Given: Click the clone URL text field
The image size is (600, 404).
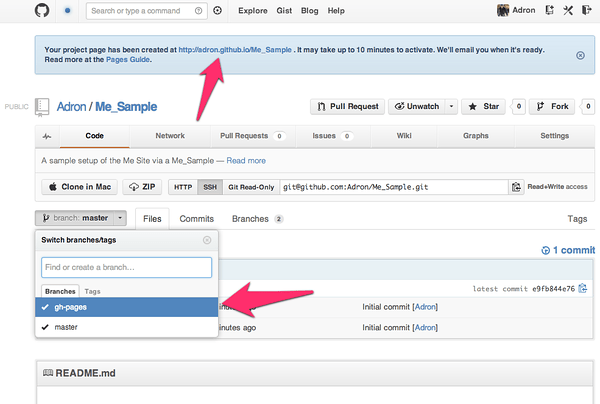Looking at the screenshot, I should 394,187.
